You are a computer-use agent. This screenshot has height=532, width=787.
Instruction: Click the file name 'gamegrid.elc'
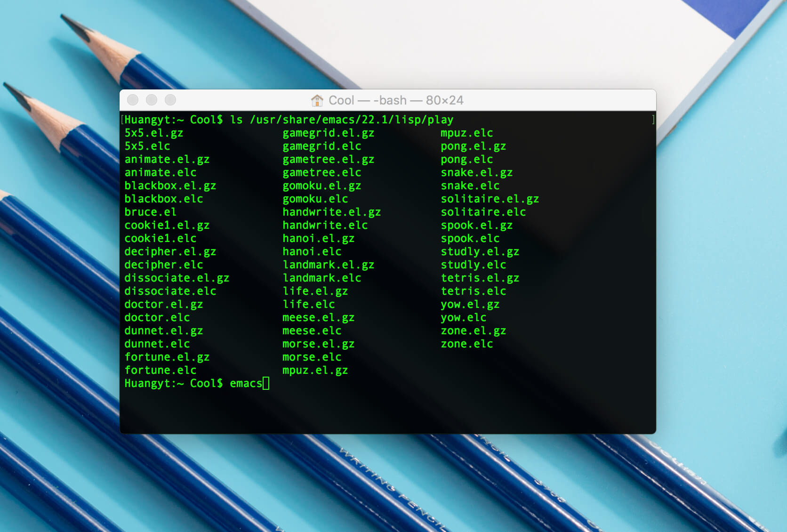click(x=322, y=146)
